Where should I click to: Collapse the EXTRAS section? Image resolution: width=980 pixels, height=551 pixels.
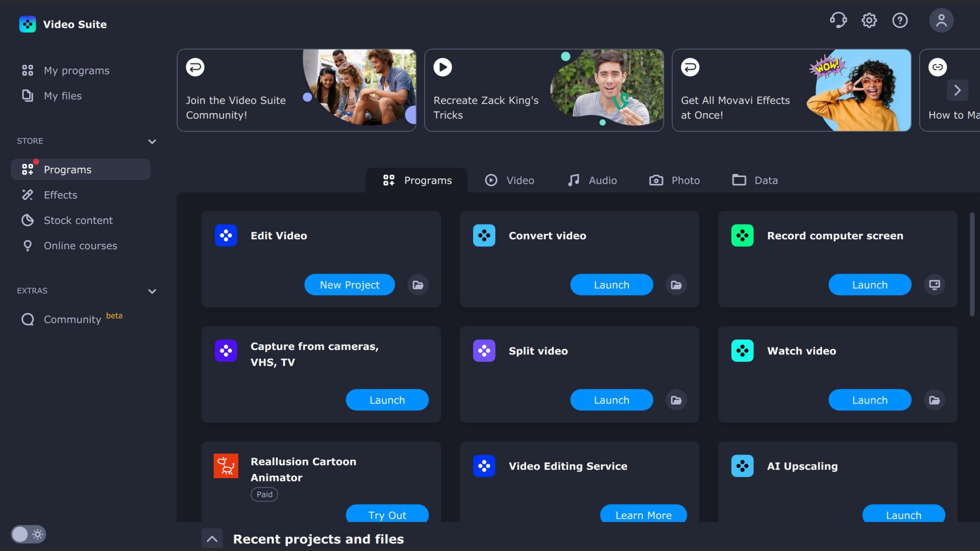(152, 291)
